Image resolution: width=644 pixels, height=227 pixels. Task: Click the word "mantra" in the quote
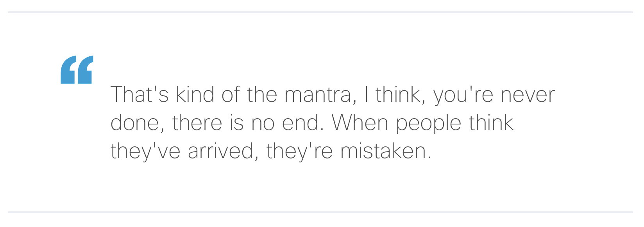click(x=317, y=95)
